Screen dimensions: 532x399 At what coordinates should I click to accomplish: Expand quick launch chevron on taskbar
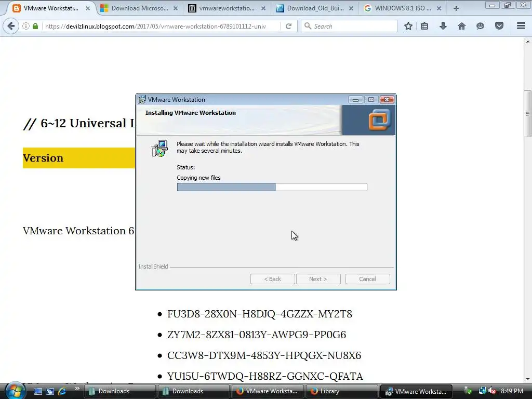[77, 389]
